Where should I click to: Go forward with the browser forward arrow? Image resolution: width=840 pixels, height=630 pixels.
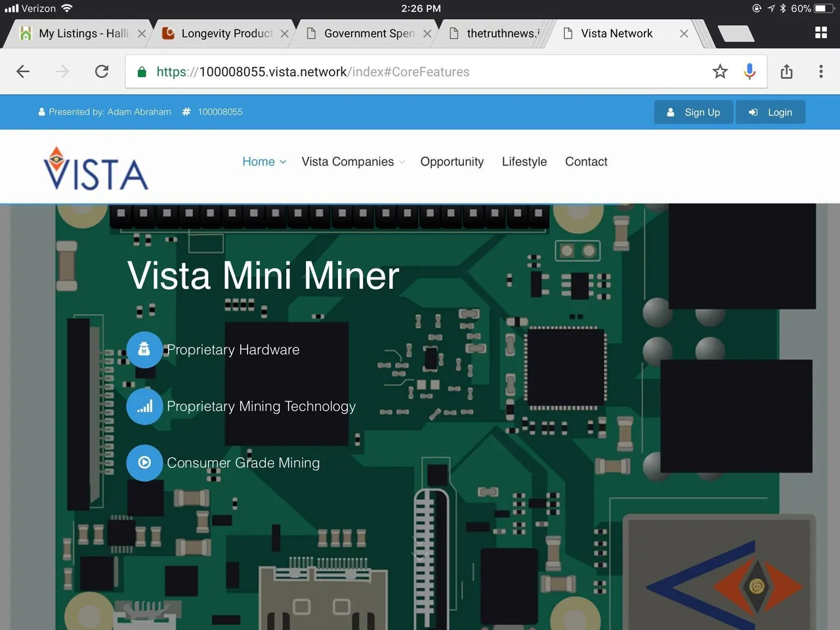click(62, 72)
